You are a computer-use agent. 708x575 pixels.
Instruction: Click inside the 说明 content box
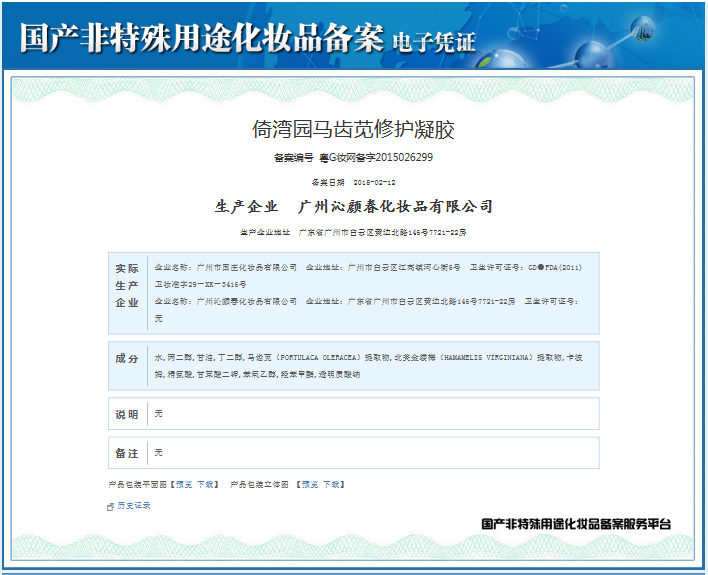372,413
